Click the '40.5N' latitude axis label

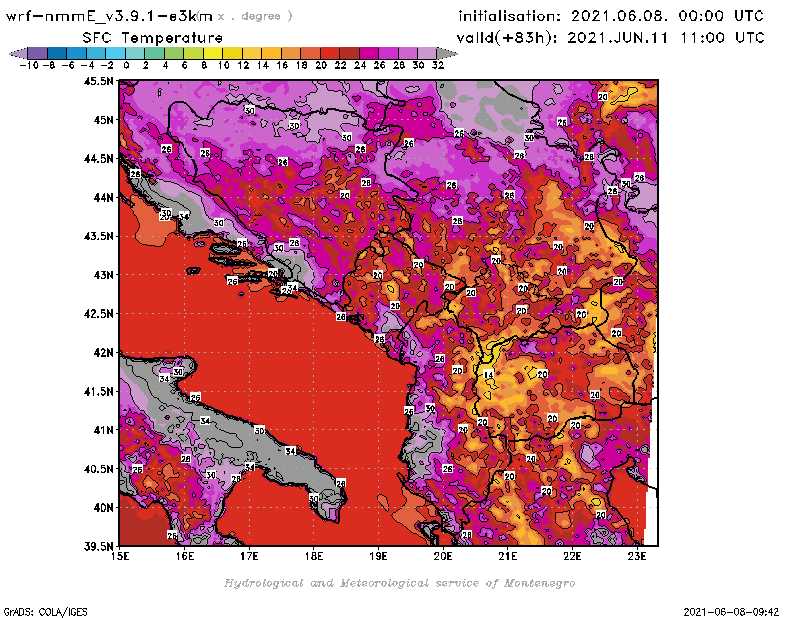coord(99,469)
